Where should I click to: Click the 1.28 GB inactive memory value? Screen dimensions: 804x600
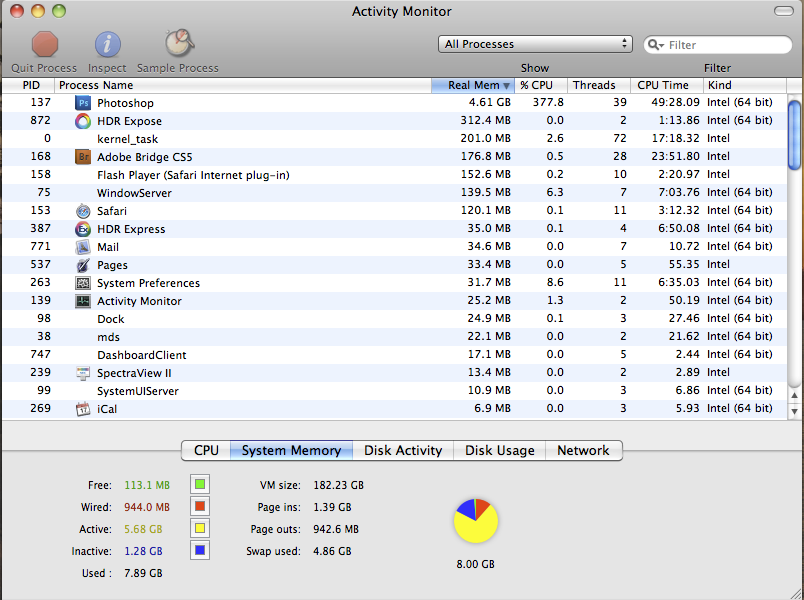click(143, 551)
